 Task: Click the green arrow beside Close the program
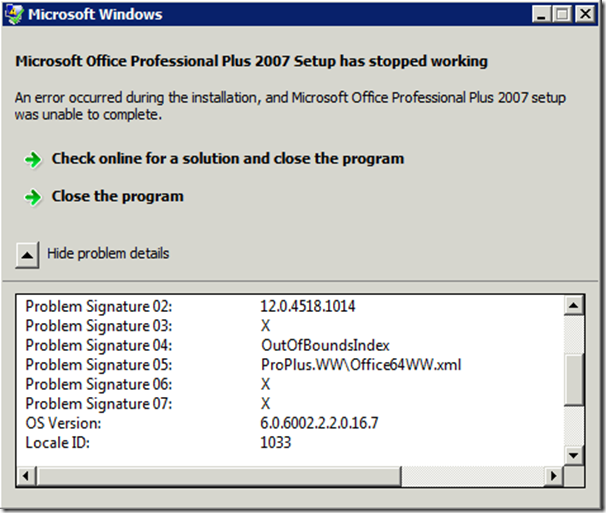[x=33, y=197]
